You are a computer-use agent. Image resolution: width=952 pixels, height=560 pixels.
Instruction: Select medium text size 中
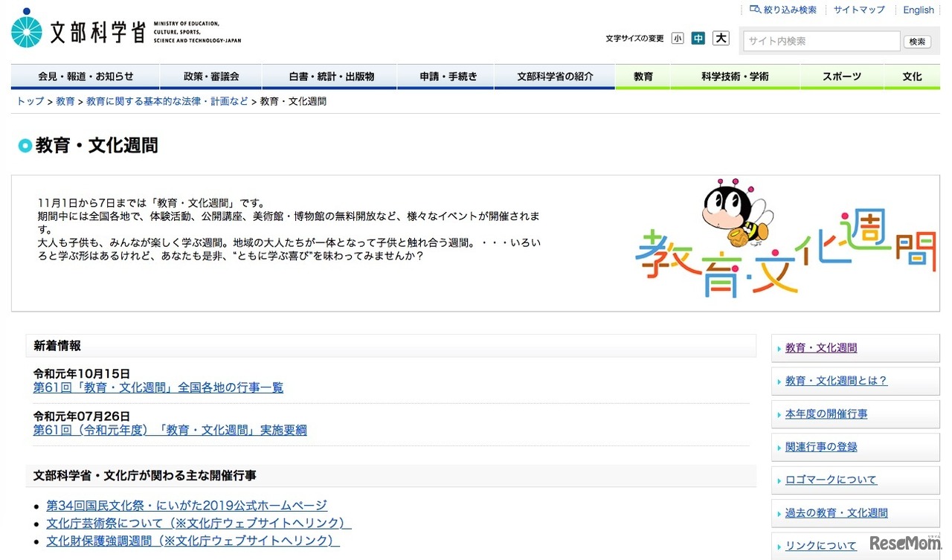(698, 38)
